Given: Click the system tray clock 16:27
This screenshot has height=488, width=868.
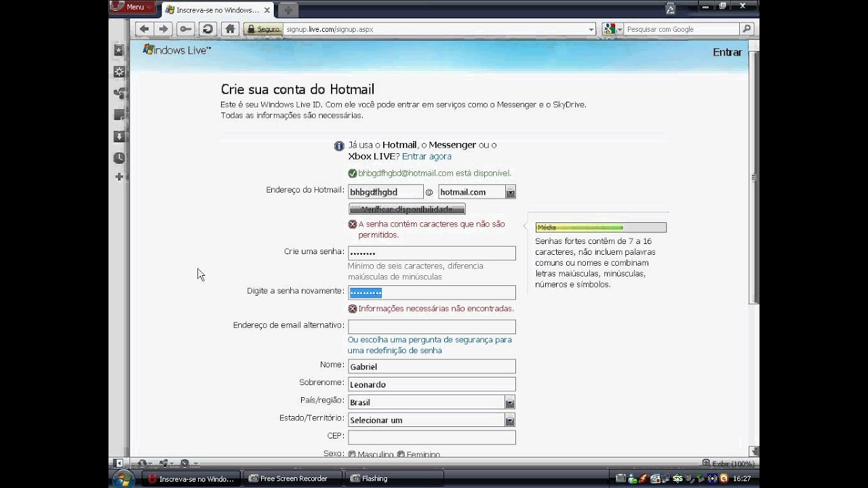Looking at the screenshot, I should (x=742, y=479).
